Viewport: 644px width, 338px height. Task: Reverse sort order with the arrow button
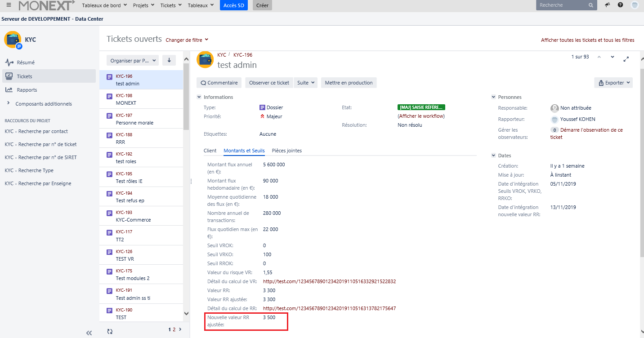coord(169,60)
